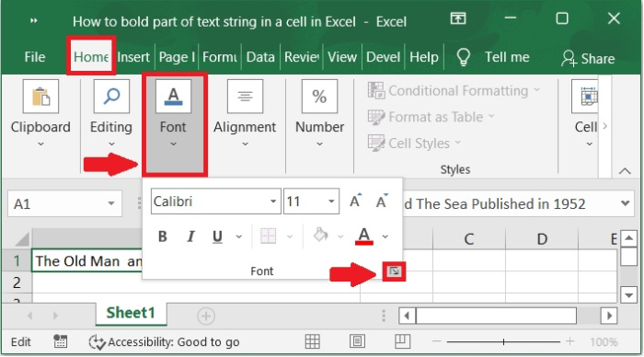Click the Fill Color paint bucket
The height and width of the screenshot is (357, 644).
click(x=320, y=236)
